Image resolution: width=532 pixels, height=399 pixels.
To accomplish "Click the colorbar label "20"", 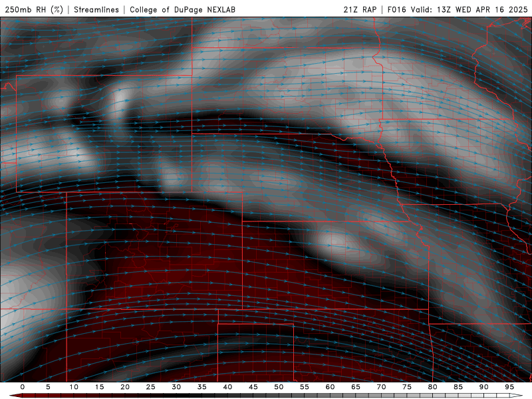I will click(125, 387).
